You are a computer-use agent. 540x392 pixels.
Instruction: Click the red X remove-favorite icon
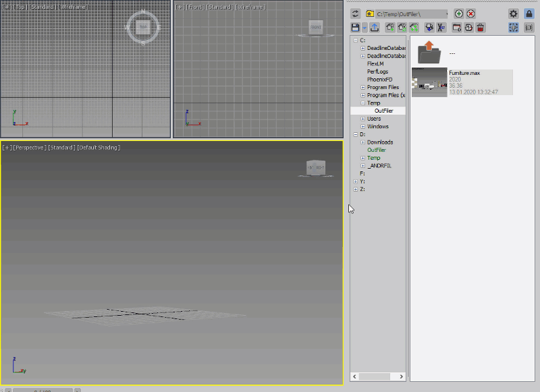(470, 13)
